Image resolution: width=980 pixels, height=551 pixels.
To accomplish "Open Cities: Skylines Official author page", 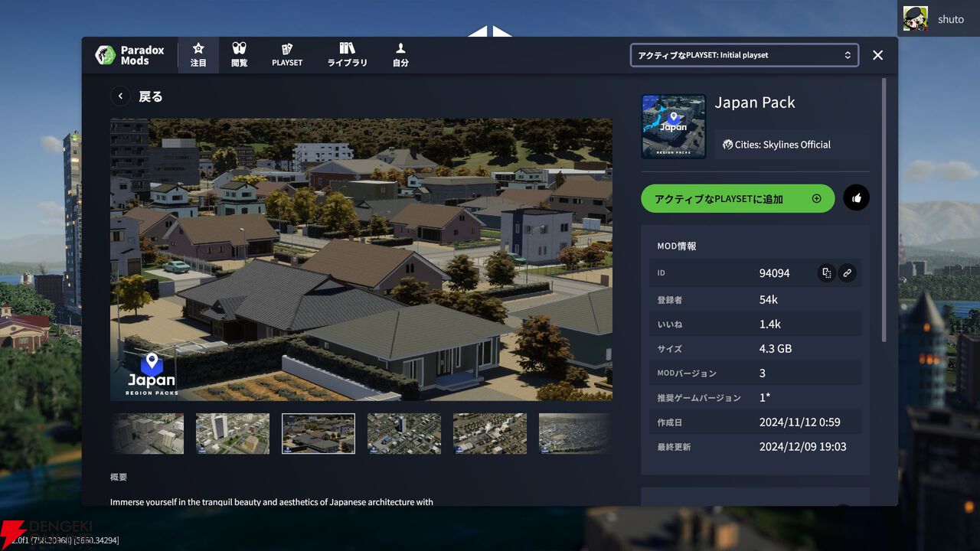I will [777, 145].
